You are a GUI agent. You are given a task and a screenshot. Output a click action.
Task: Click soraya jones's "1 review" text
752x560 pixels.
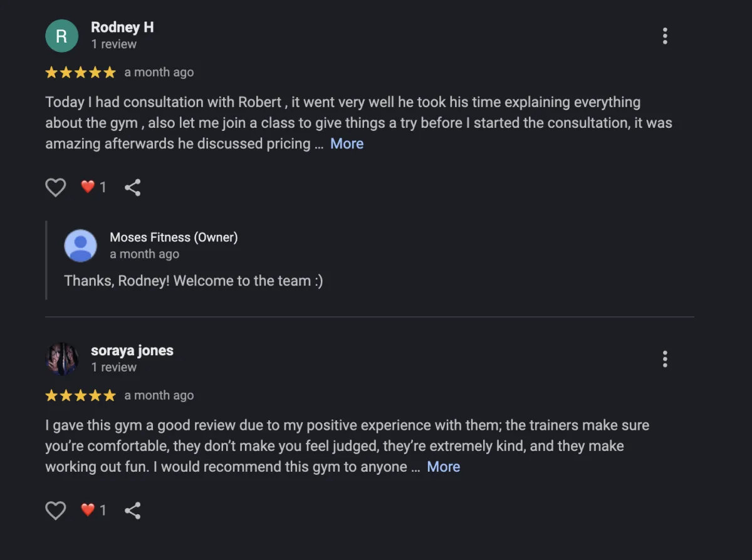point(113,368)
